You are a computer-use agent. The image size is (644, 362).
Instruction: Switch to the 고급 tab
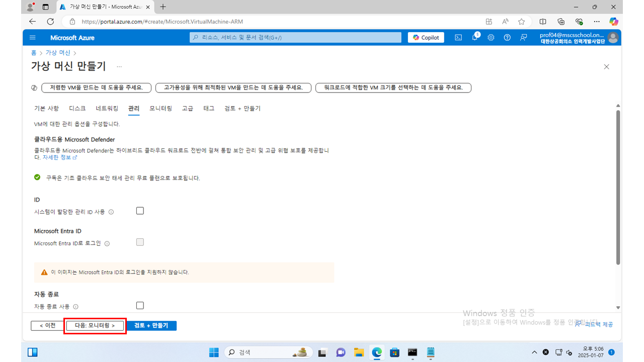[x=188, y=109]
